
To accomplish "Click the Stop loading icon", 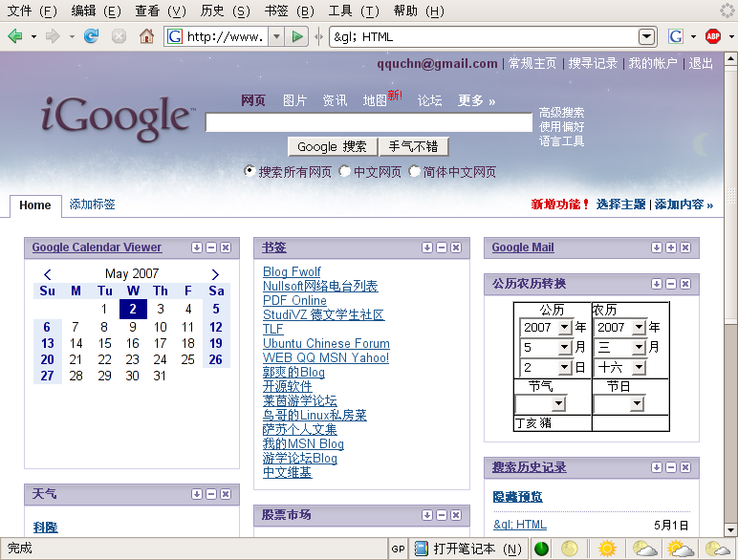I will [x=119, y=36].
